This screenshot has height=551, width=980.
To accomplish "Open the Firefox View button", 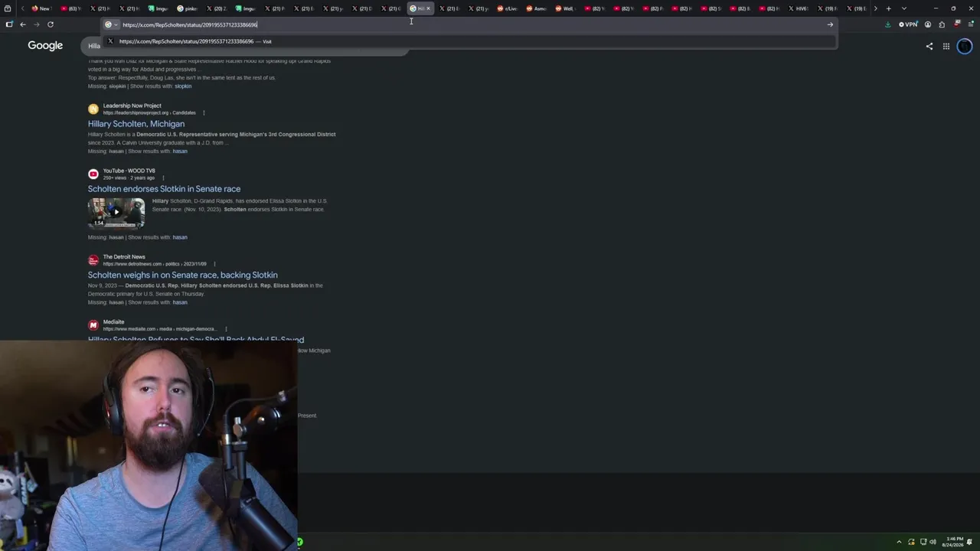I will pos(9,8).
